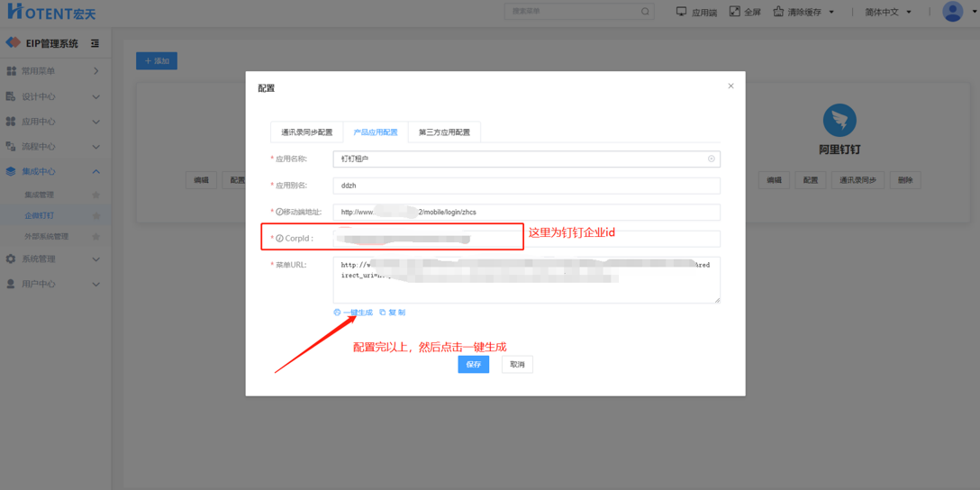Image resolution: width=980 pixels, height=490 pixels.
Task: Open the 清除缓存 dropdown
Action: pyautogui.click(x=803, y=12)
